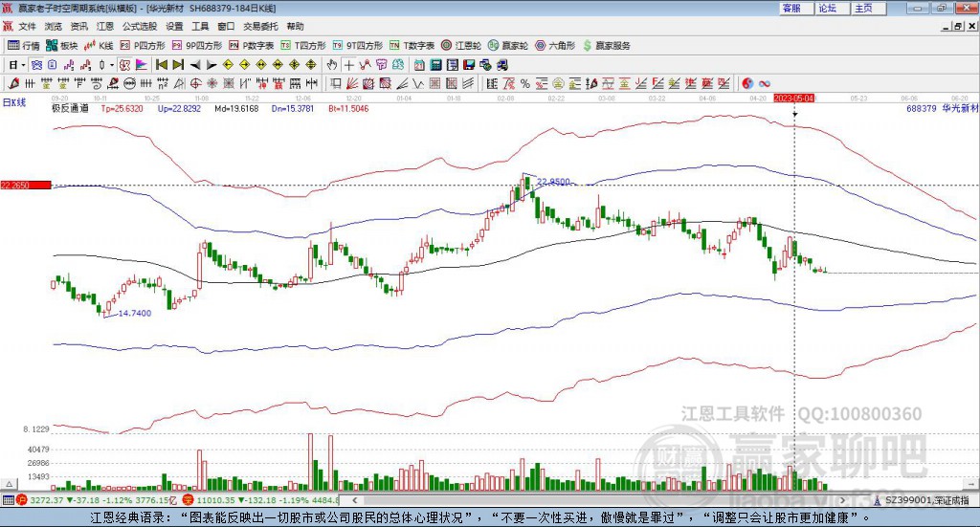Open the 板块 (Sector) view

[62, 45]
